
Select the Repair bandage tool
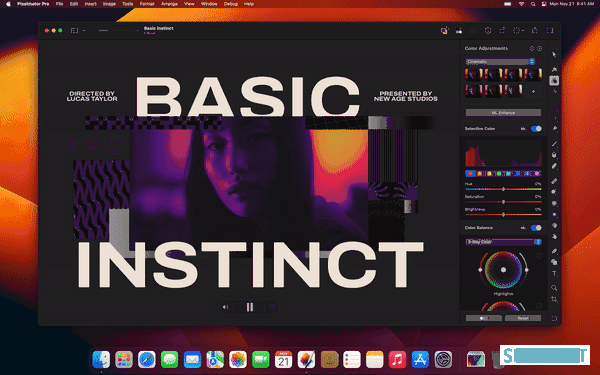(554, 181)
